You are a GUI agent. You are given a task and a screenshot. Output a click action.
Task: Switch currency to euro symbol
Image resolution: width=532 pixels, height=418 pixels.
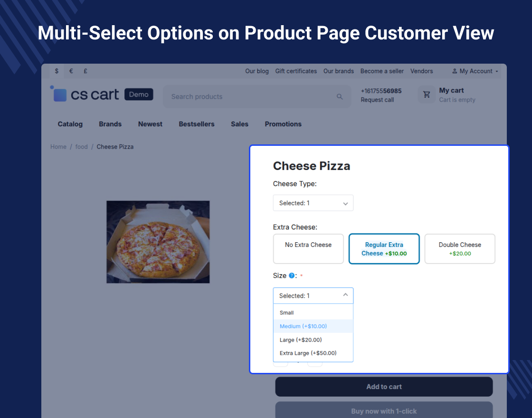coord(71,71)
